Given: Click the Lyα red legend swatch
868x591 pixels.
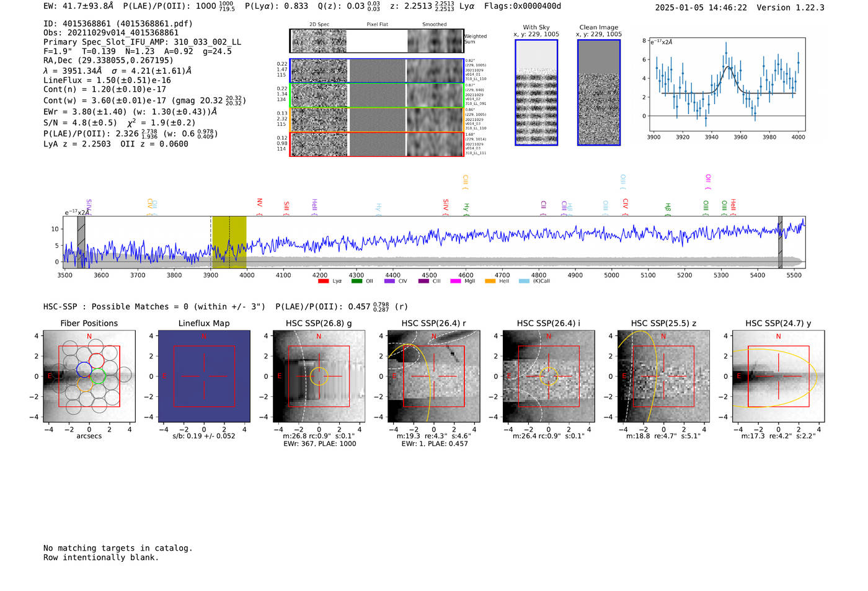Looking at the screenshot, I should coord(323,281).
